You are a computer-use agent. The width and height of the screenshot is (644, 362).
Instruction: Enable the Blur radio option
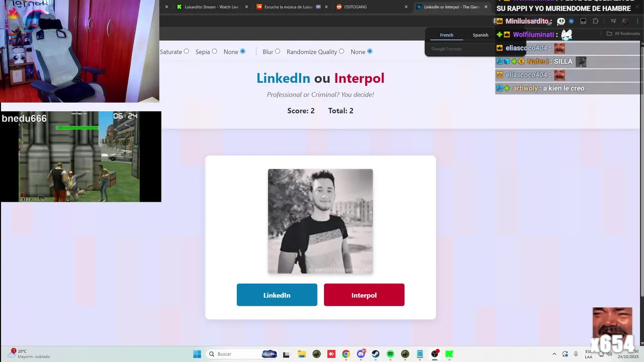click(x=277, y=51)
